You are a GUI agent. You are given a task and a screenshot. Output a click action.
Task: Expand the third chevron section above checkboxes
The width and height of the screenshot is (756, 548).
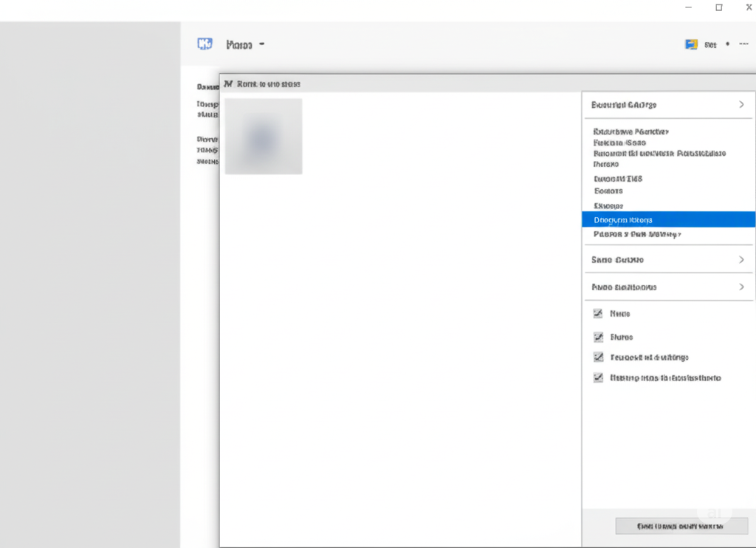pyautogui.click(x=668, y=287)
